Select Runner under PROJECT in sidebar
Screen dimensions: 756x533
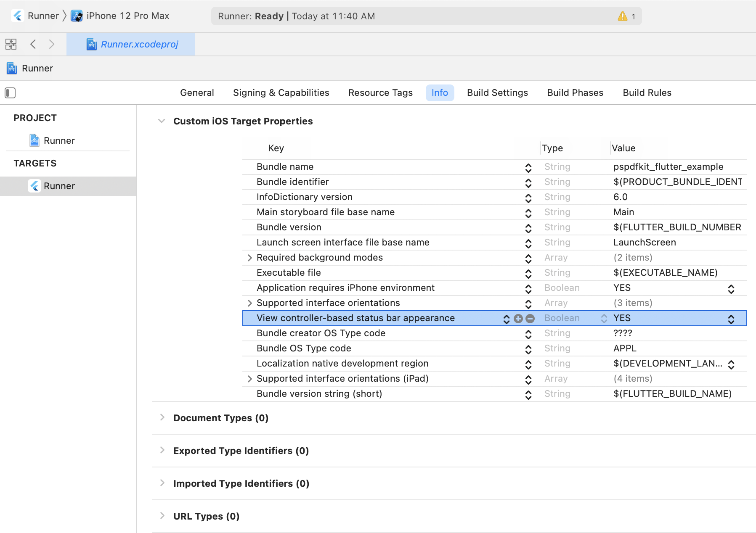point(59,140)
